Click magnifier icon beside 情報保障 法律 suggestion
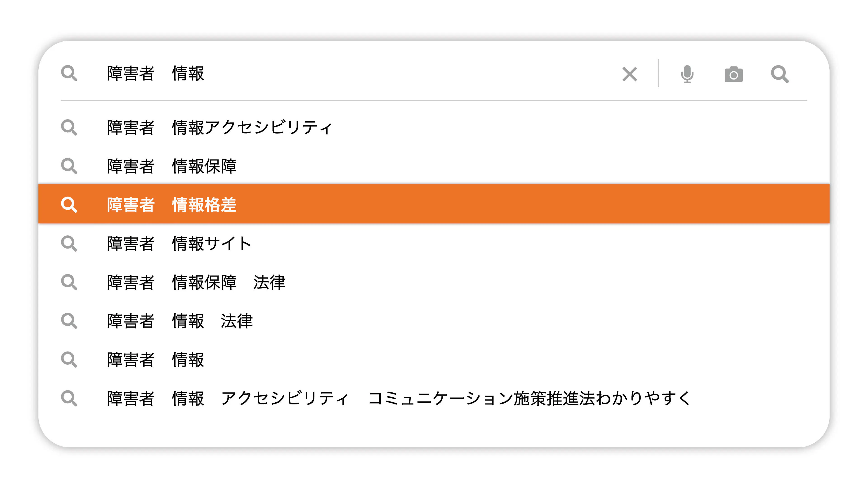Viewport: 868px width, 488px height. pyautogui.click(x=69, y=282)
